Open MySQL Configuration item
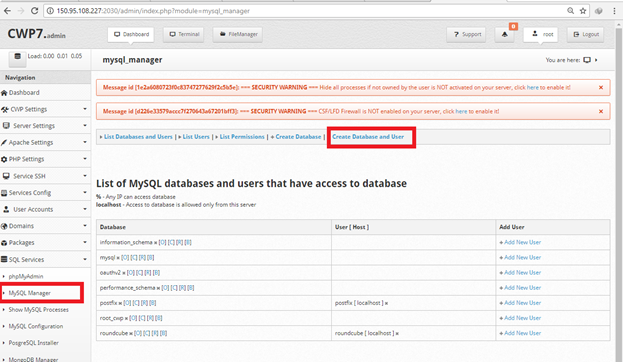Image resolution: width=623 pixels, height=362 pixels. pyautogui.click(x=36, y=327)
